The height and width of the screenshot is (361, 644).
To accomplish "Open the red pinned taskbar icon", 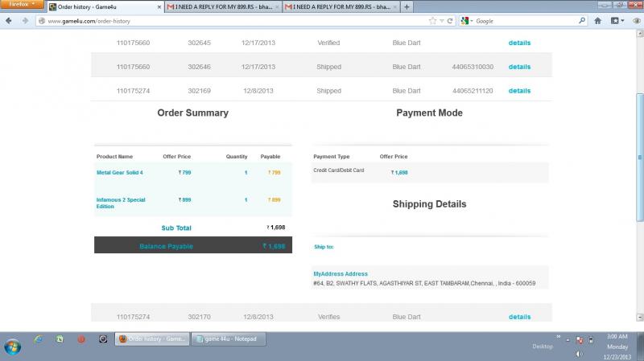I will click(x=81, y=338).
